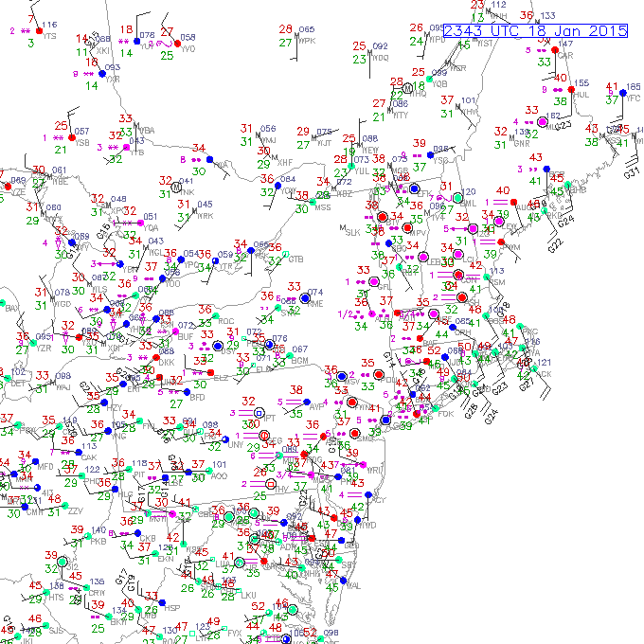Pick the YXR station label
The height and width of the screenshot is (644, 644).
(113, 80)
